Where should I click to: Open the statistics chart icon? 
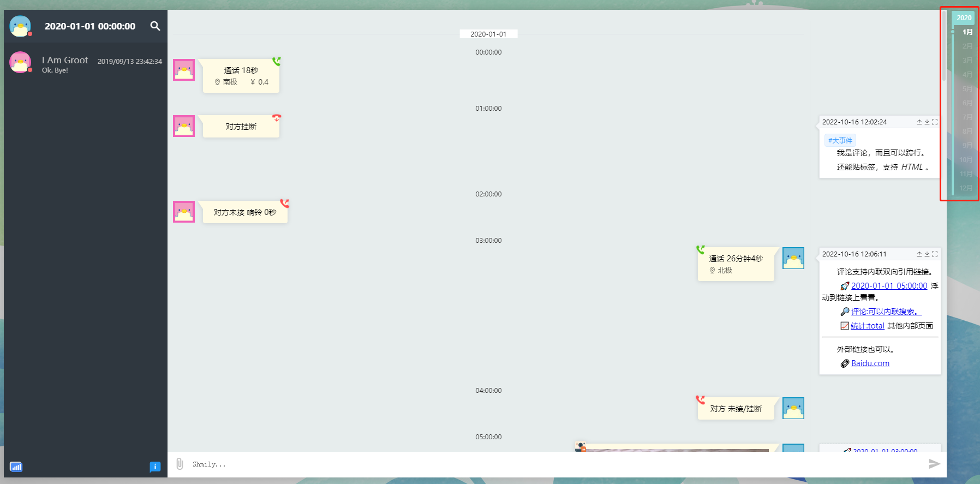(16, 467)
